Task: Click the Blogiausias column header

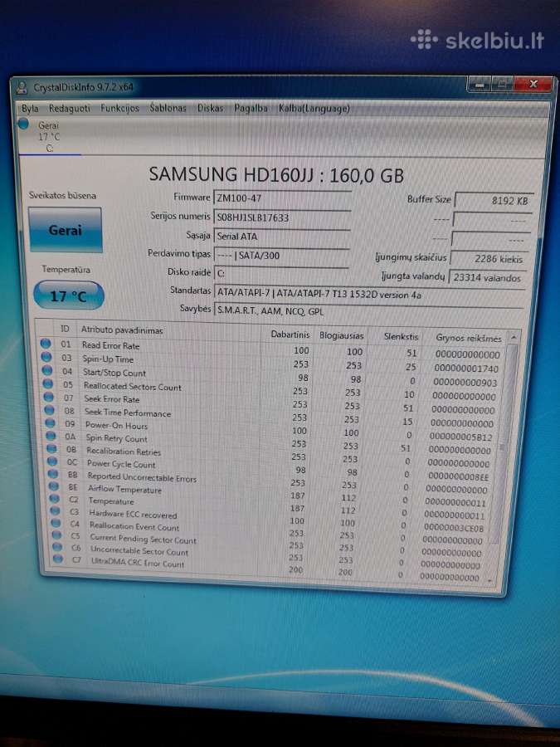Action: 342,335
